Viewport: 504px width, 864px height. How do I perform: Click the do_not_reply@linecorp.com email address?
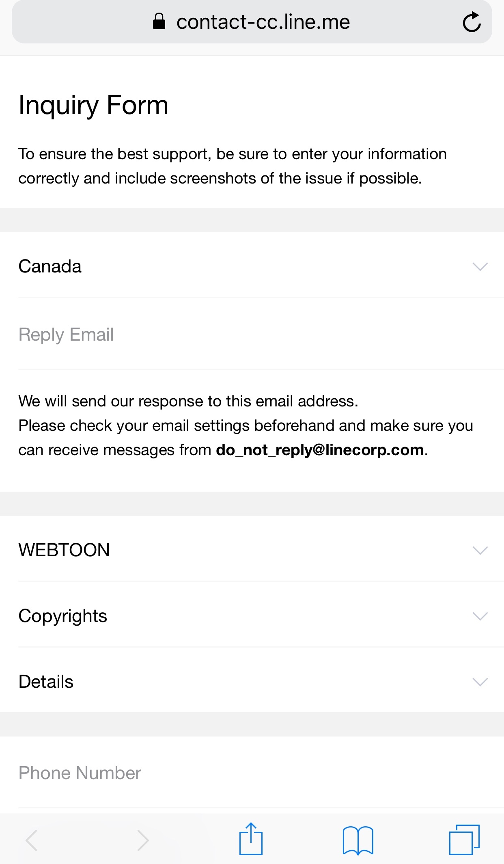click(x=320, y=450)
